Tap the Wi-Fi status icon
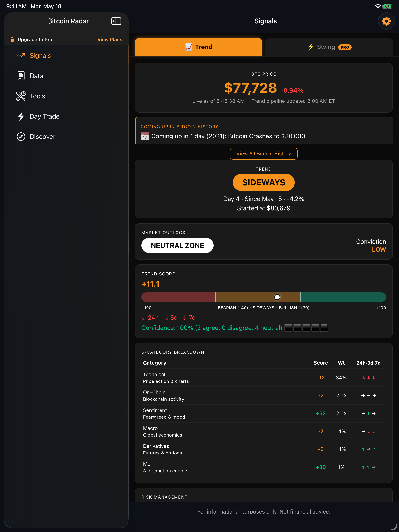 click(x=378, y=6)
